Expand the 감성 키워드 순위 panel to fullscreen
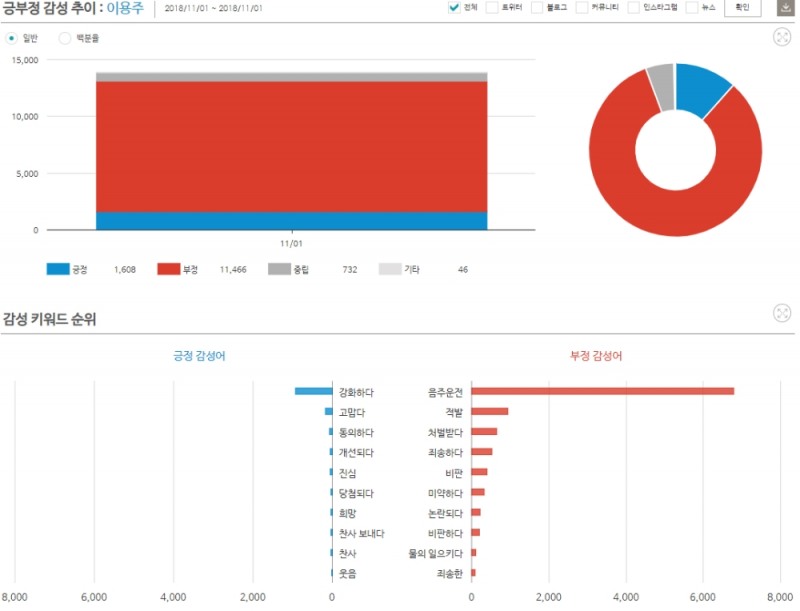 pyautogui.click(x=782, y=314)
